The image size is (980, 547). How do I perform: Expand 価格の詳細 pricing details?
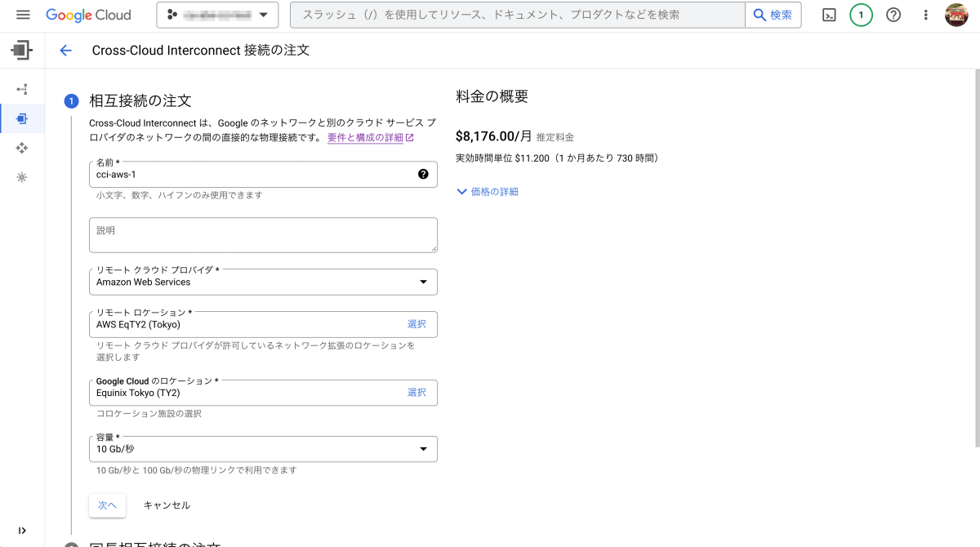pos(488,192)
